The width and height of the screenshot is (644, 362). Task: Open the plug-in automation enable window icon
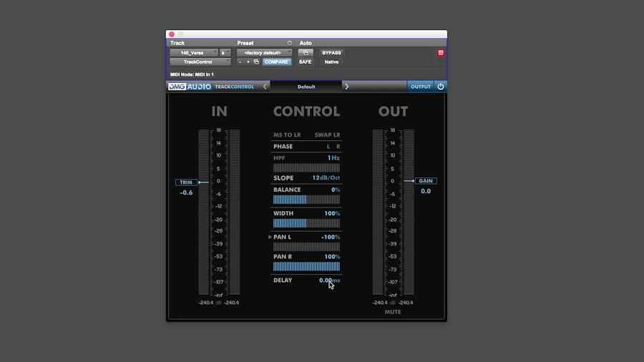(x=306, y=52)
